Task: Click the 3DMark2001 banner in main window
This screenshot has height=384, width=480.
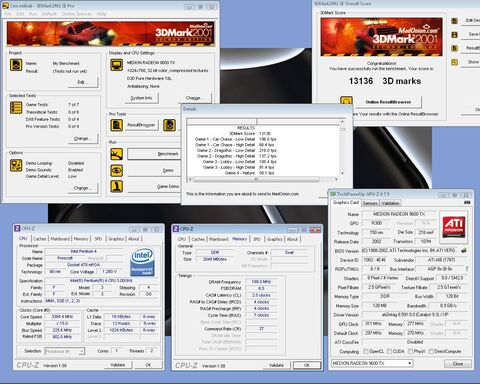Action: pos(110,33)
